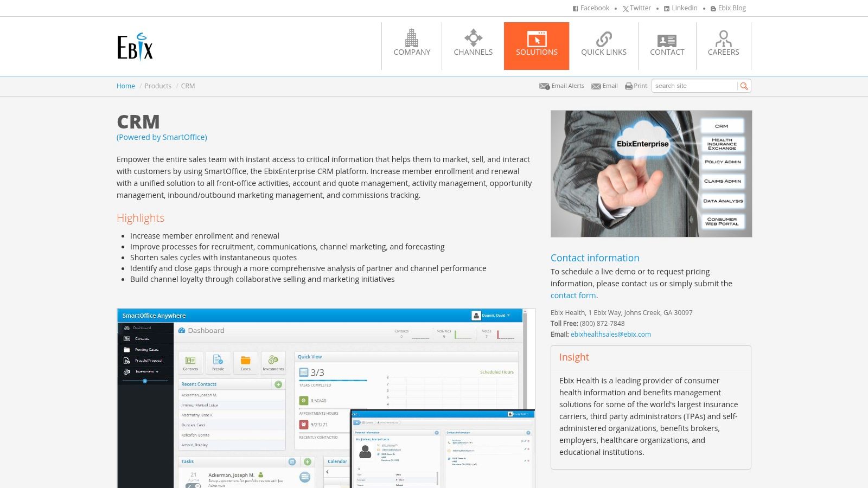Open the Facebook link in the top bar
Viewport: 868px width, 488px height.
point(591,8)
